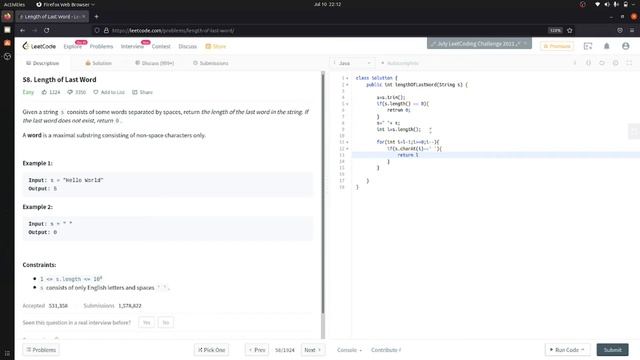Open the Store link
The height and width of the screenshot is (360, 640).
216,46
